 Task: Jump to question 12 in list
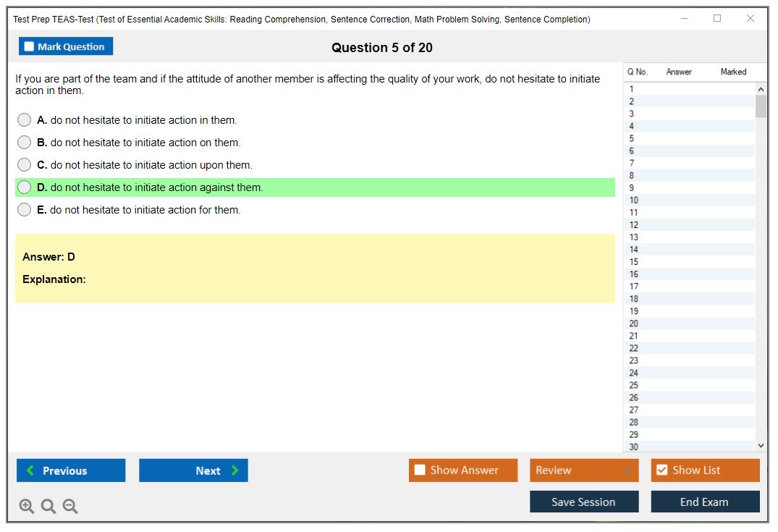[634, 225]
